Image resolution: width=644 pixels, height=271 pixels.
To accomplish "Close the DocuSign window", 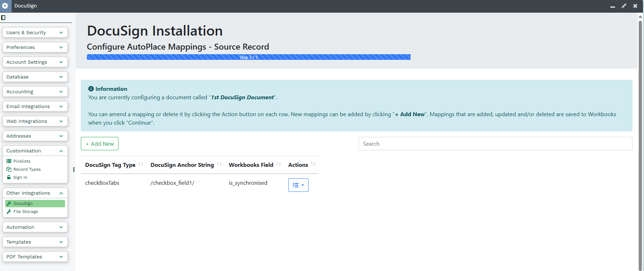I will tap(635, 6).
